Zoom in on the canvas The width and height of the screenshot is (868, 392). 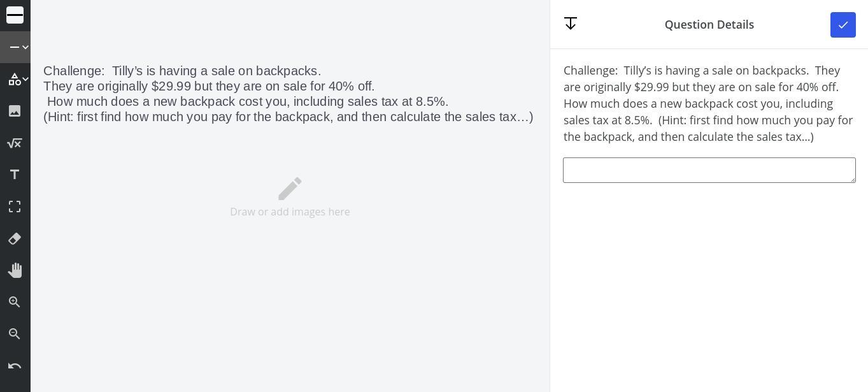(15, 302)
